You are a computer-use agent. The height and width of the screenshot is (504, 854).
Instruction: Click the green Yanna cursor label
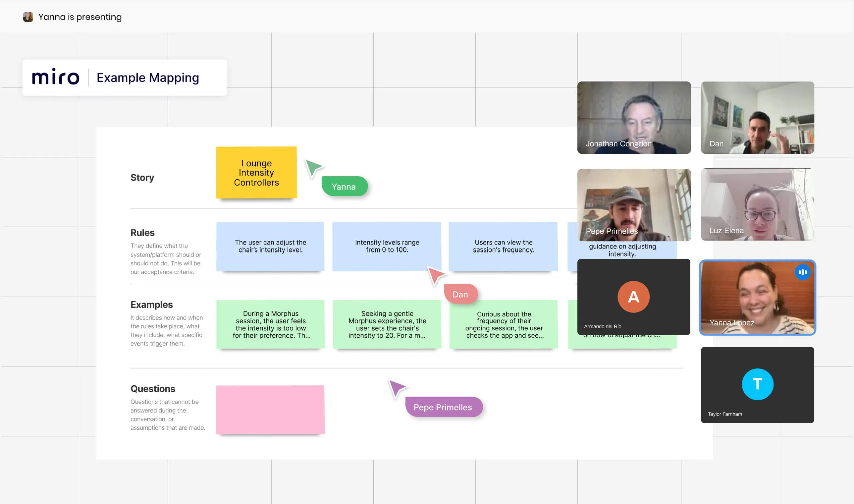click(345, 186)
